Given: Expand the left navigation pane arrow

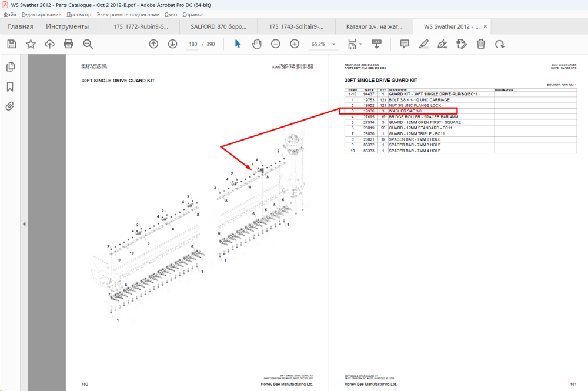Looking at the screenshot, I should [24, 224].
